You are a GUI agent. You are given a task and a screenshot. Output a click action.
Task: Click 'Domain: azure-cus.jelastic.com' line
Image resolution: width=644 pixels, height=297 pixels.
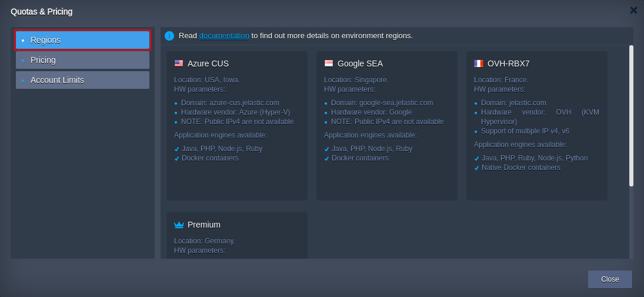coord(230,103)
